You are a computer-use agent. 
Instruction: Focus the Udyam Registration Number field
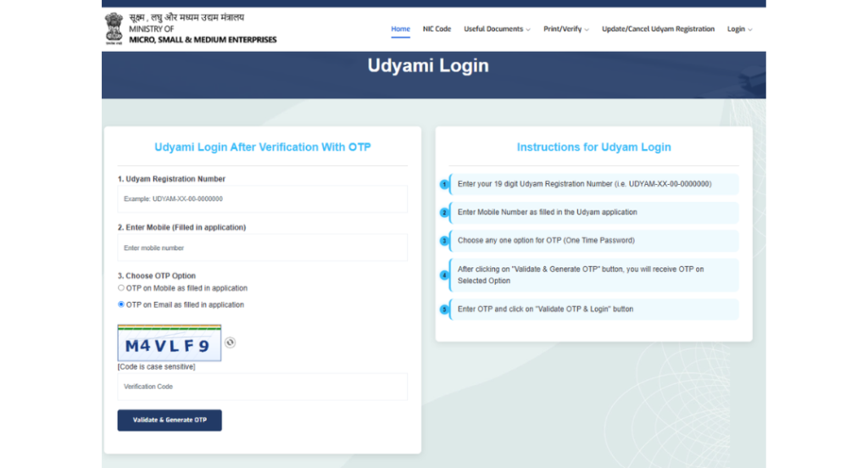click(x=263, y=199)
